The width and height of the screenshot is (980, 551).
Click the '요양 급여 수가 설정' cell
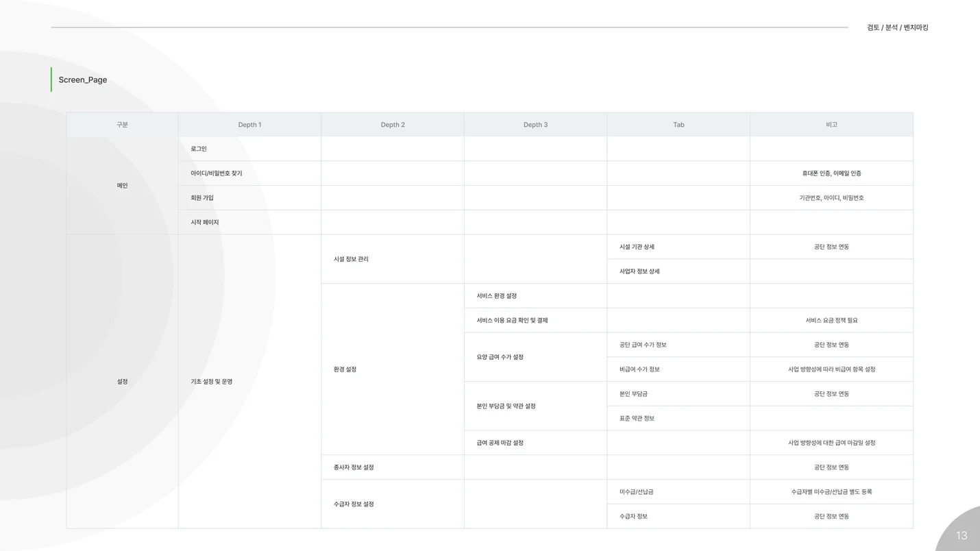point(535,357)
